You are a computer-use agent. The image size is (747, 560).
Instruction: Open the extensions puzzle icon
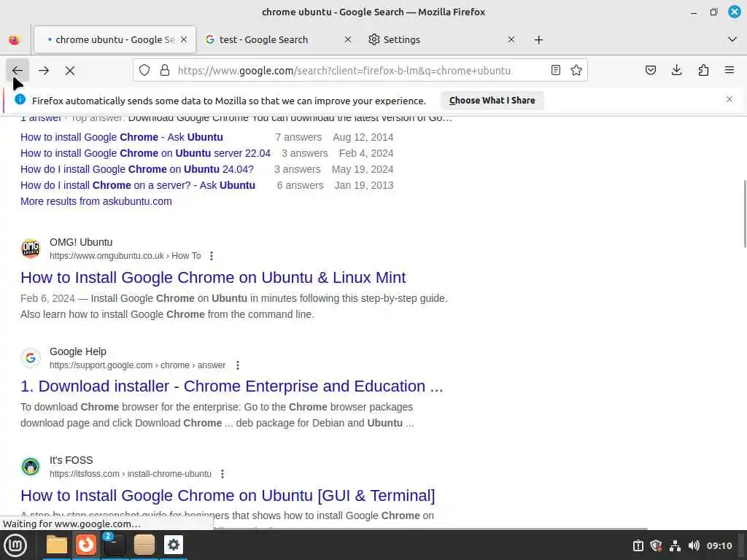coord(703,71)
